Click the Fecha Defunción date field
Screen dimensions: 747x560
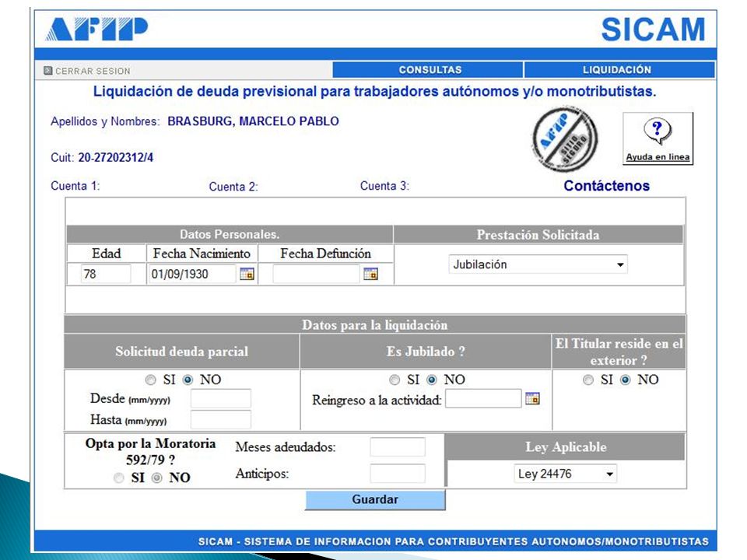(316, 274)
